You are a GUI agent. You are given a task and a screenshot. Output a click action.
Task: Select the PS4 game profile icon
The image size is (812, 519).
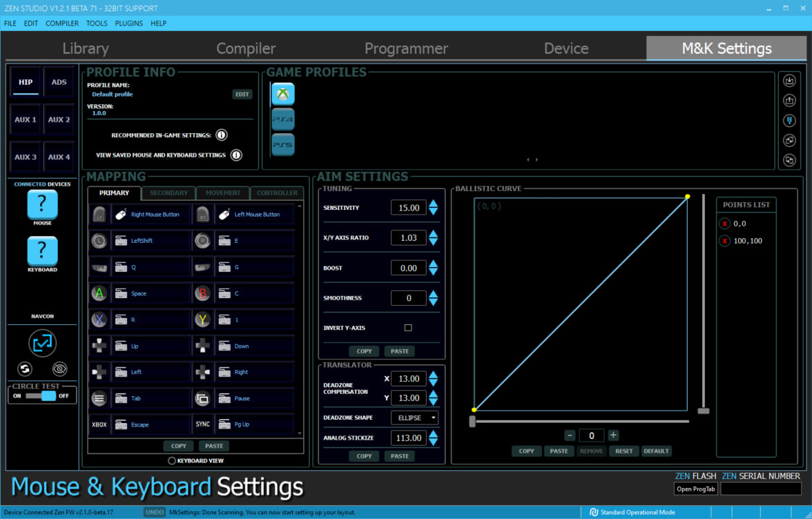283,119
